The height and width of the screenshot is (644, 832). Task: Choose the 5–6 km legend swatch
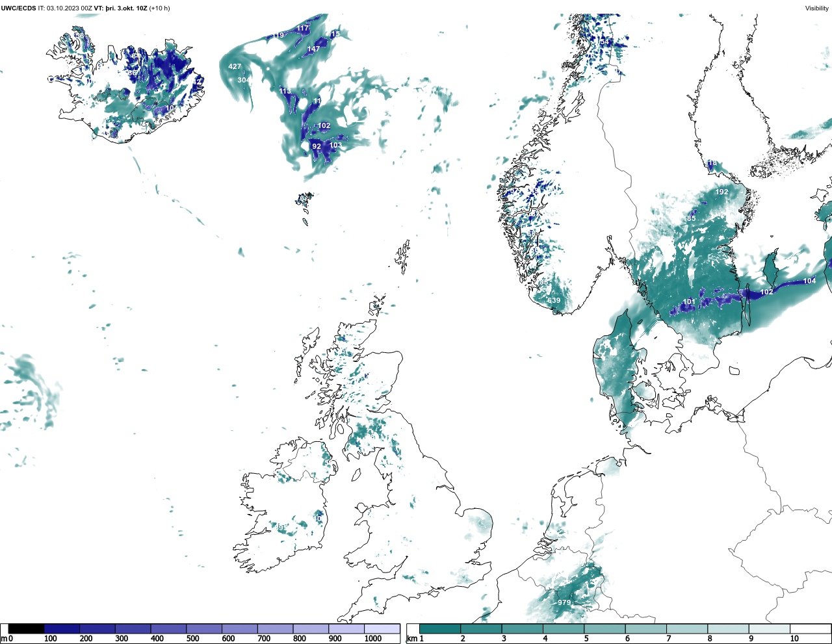(x=604, y=628)
